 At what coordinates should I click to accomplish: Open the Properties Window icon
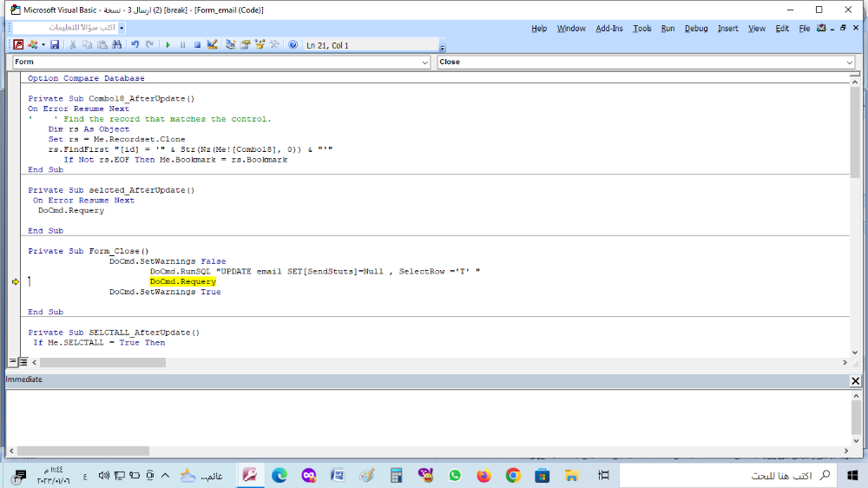coord(246,45)
